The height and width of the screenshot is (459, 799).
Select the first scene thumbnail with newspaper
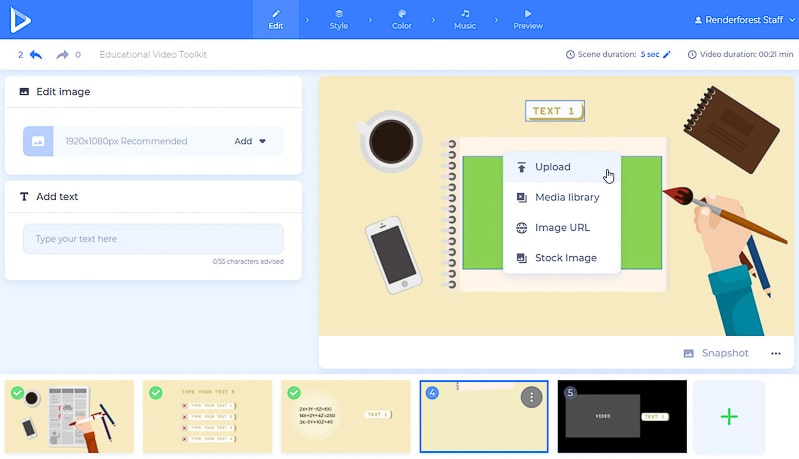(69, 416)
